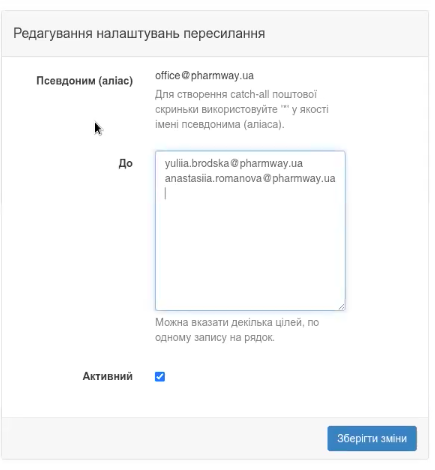Image resolution: width=435 pixels, height=470 pixels.
Task: Click the blank third line of the До field
Action: [250, 193]
